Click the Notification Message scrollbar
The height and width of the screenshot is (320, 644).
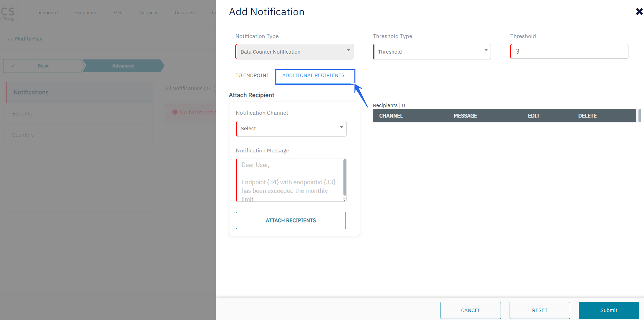coord(345,177)
